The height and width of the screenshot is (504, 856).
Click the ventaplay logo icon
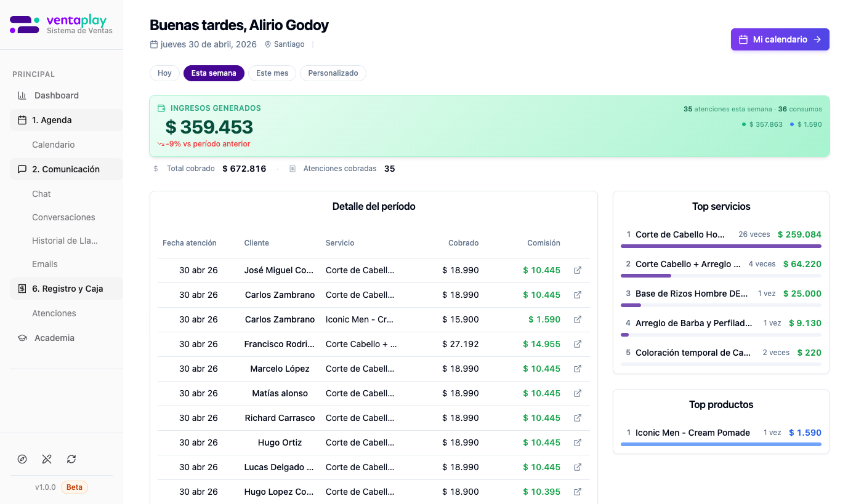[x=25, y=25]
